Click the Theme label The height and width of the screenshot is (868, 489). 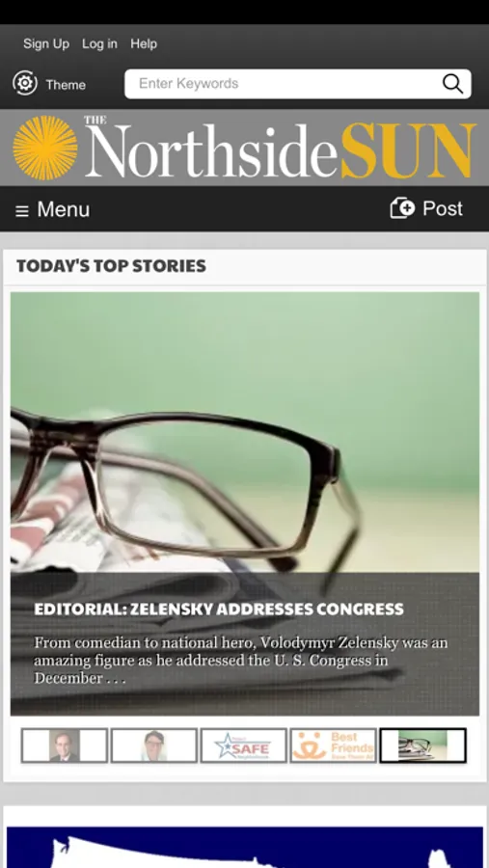[x=66, y=85]
